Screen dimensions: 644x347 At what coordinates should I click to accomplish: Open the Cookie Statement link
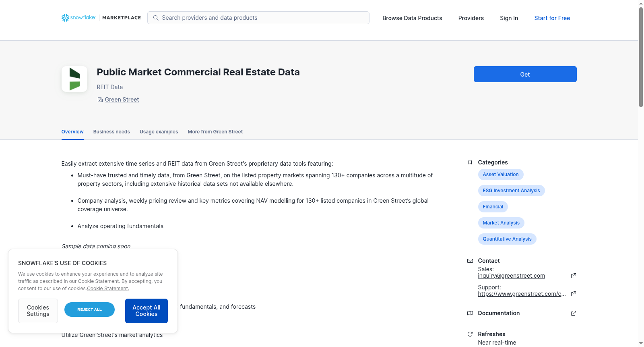(108, 289)
